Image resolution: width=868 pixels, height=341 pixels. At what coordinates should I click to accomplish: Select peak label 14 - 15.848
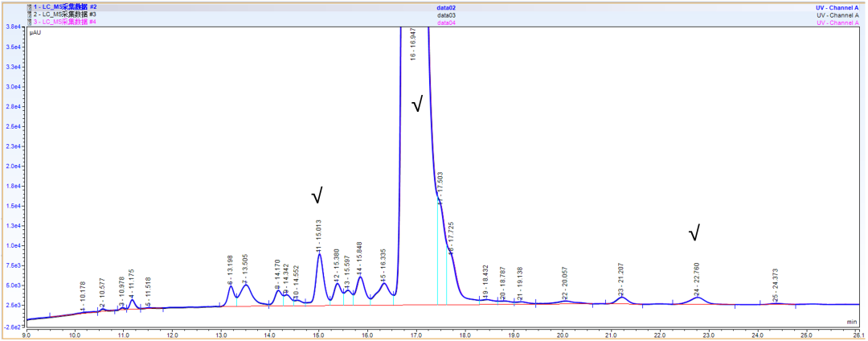pyautogui.click(x=359, y=259)
